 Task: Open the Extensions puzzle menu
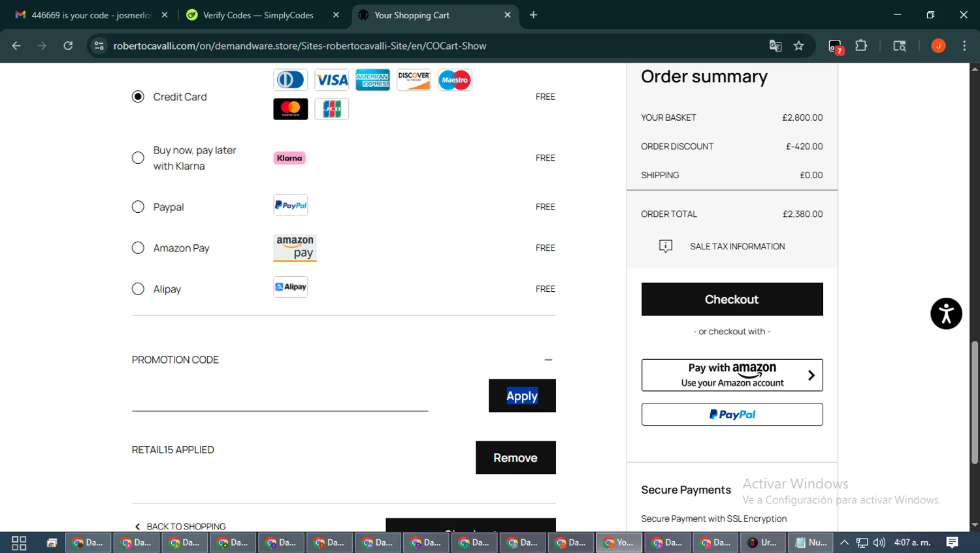pos(861,46)
